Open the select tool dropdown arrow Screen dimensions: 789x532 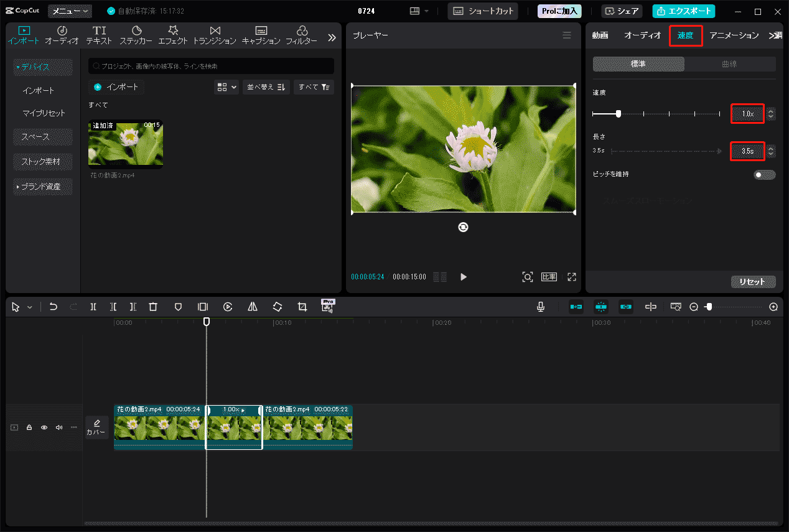coord(30,307)
